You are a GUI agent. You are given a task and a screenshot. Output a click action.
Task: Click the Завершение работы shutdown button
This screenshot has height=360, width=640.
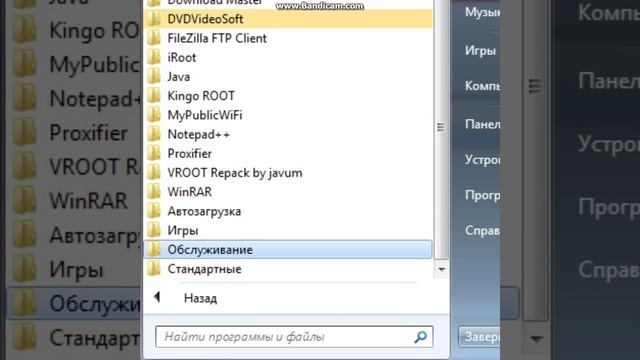pos(480,337)
